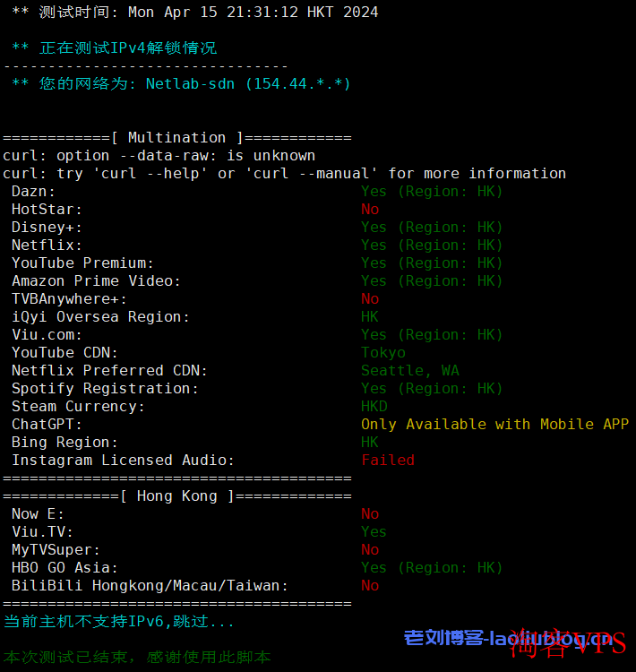
Task: Click the '[ Multination ]' section header
Action: [x=177, y=138]
